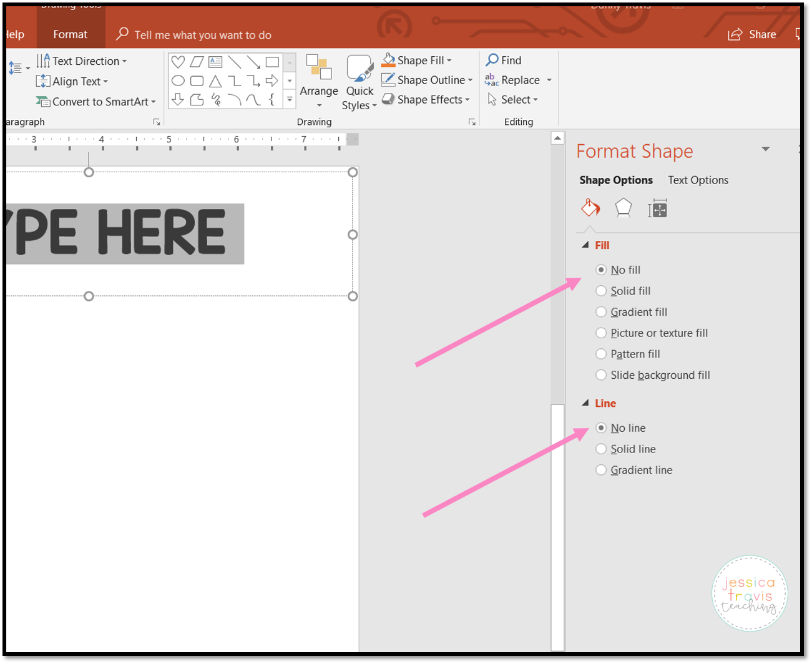Open the Quick Styles gallery
This screenshot has width=812, height=664.
tap(360, 83)
